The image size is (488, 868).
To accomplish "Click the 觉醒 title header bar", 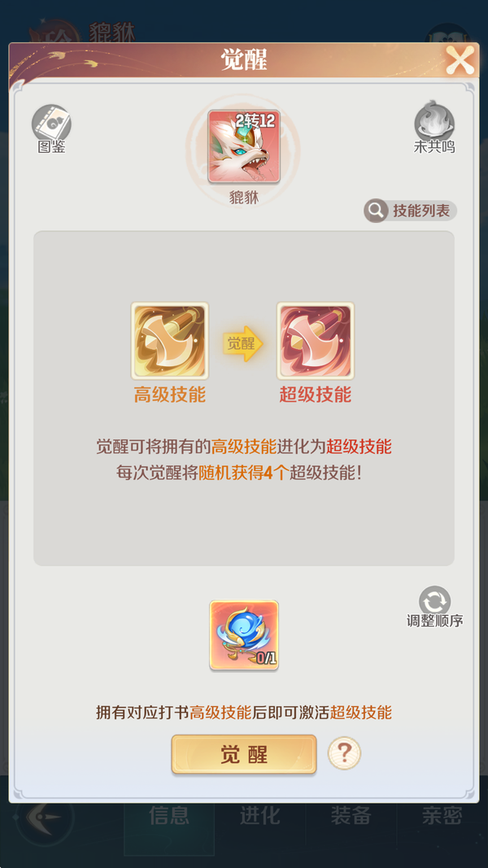I will [244, 59].
